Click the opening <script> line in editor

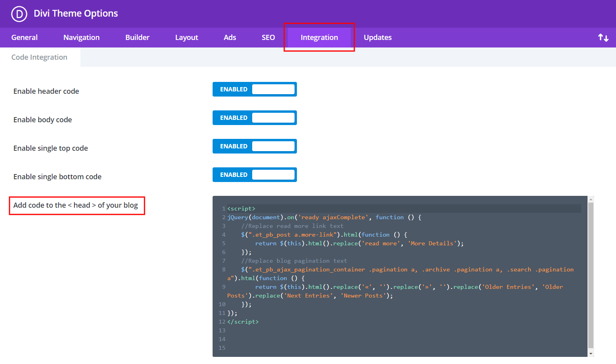coord(241,209)
